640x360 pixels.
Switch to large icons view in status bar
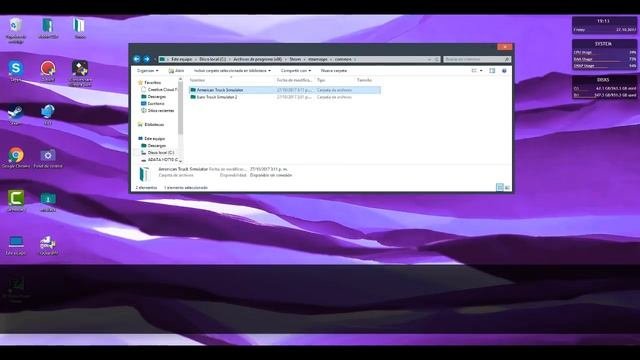[x=507, y=187]
